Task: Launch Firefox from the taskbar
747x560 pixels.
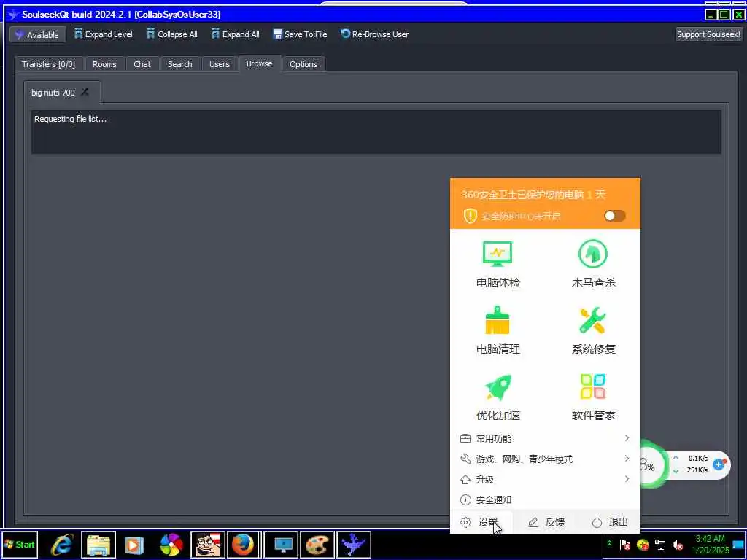Action: (243, 545)
